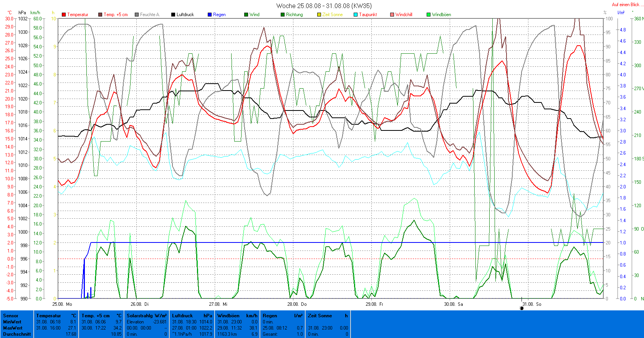Image resolution: width=644 pixels, height=338 pixels.
Task: Click the pink Windchill legend marker
Action: coord(392,15)
